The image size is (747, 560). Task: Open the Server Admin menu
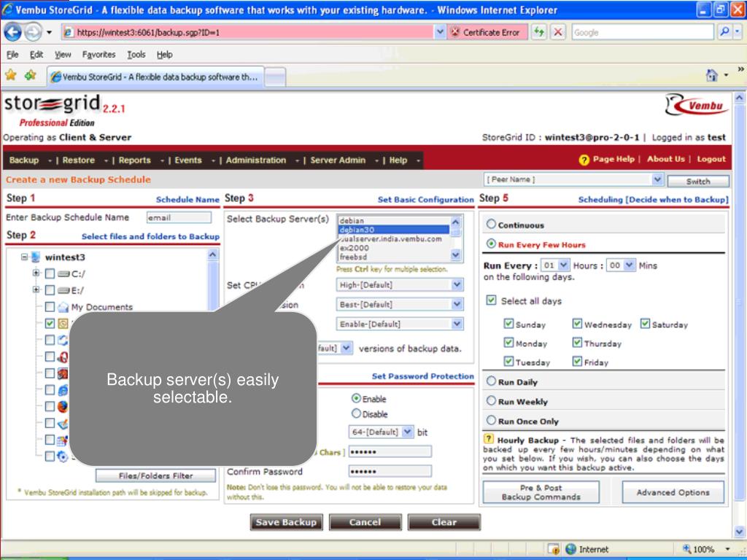(x=338, y=160)
